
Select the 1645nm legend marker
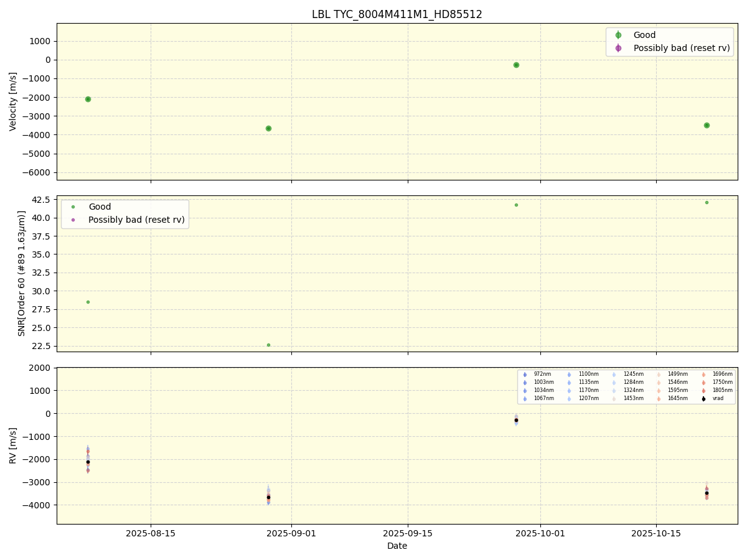[659, 399]
